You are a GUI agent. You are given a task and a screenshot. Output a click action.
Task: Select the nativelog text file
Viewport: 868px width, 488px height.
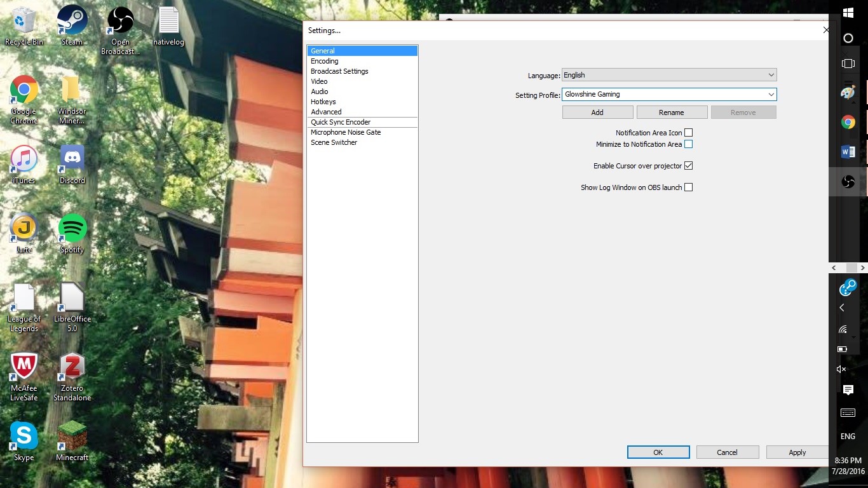click(x=168, y=25)
